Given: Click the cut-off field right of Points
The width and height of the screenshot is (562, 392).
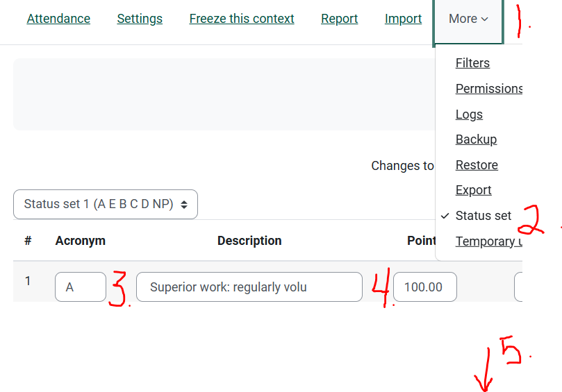Looking at the screenshot, I should [x=518, y=287].
